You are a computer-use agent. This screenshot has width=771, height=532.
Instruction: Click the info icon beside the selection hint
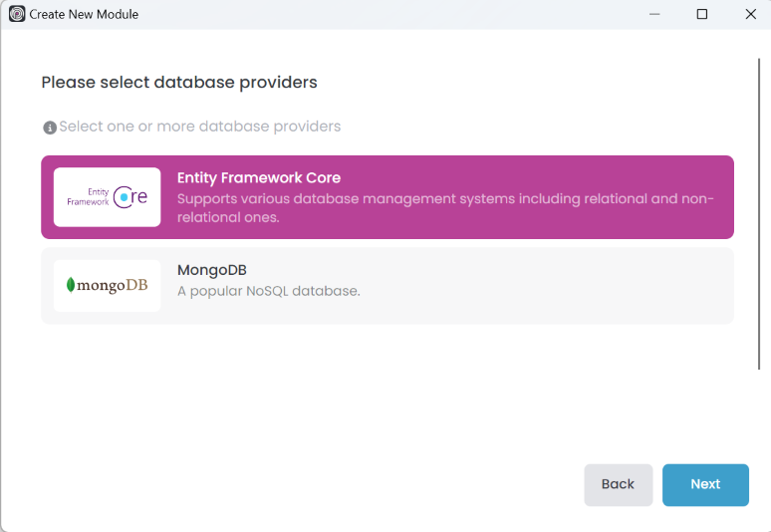(50, 128)
